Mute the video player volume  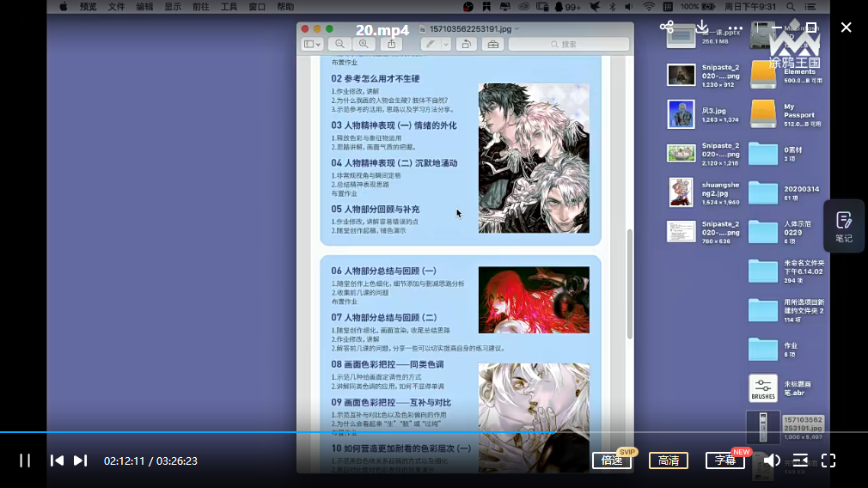click(x=772, y=461)
